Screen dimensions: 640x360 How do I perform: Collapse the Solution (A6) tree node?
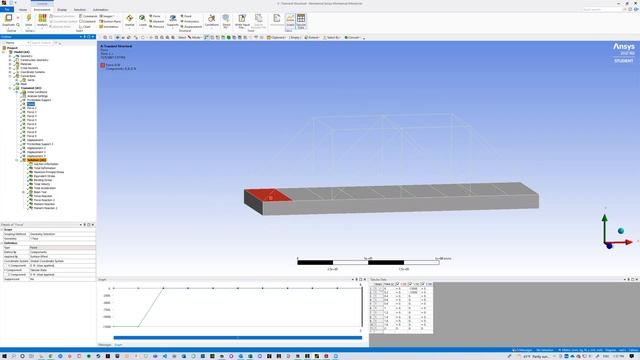tap(17, 160)
